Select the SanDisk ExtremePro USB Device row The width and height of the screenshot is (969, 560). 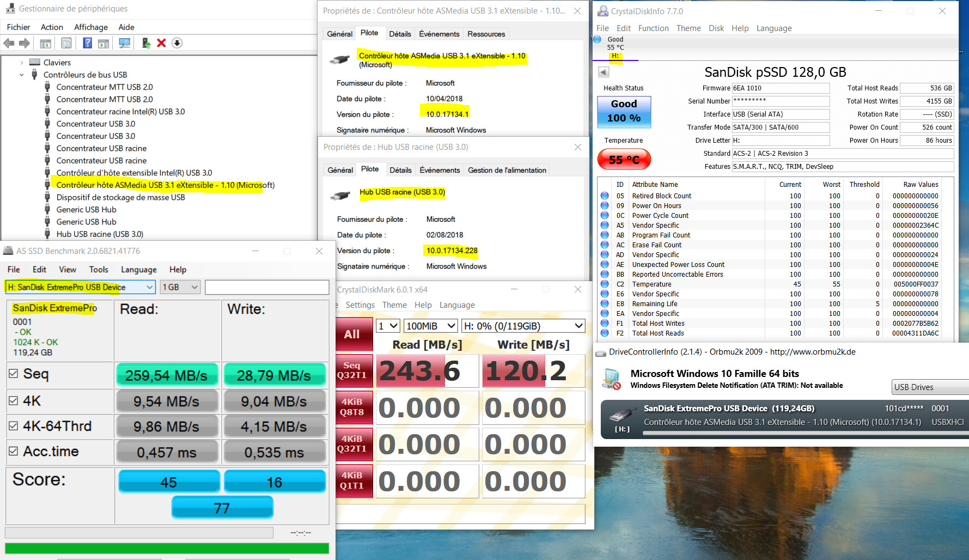(x=784, y=419)
